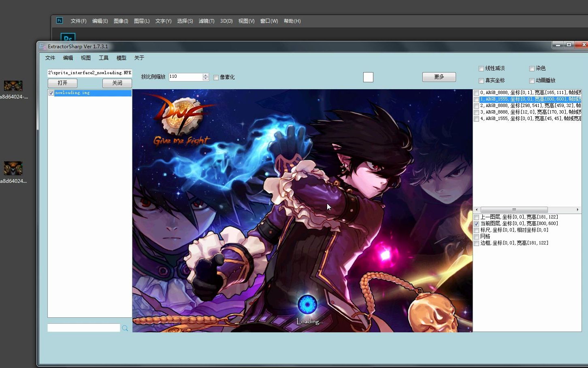Open the 视图 menu in ExtractorSharp

[86, 58]
